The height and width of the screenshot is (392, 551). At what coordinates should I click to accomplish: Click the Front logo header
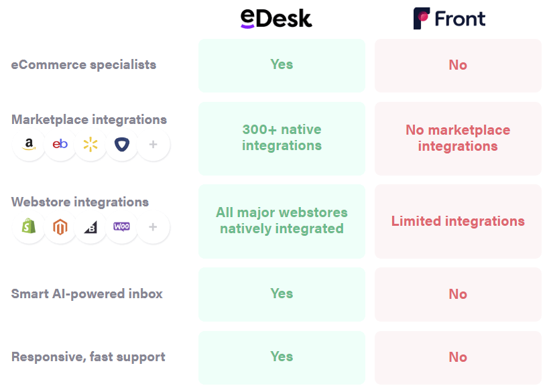tap(449, 18)
